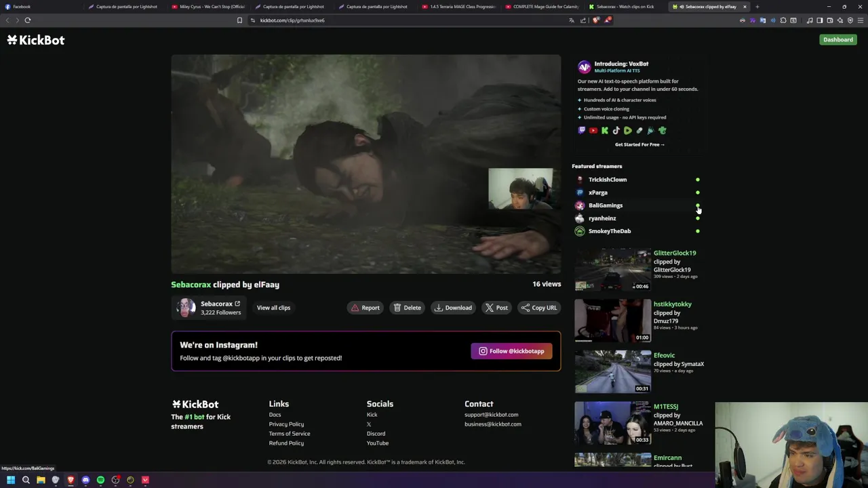868x488 pixels.
Task: Click the Rumble platform icon
Action: click(x=628, y=131)
